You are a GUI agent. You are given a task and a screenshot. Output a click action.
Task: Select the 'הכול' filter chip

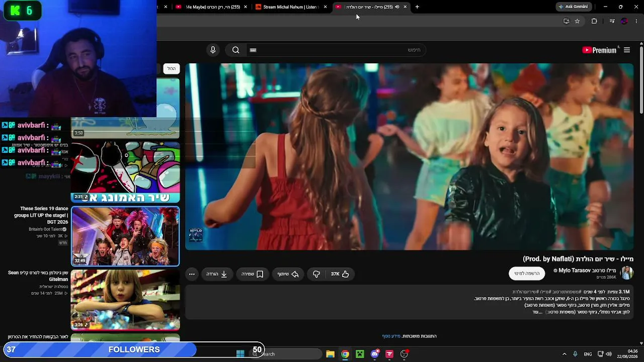[172, 68]
